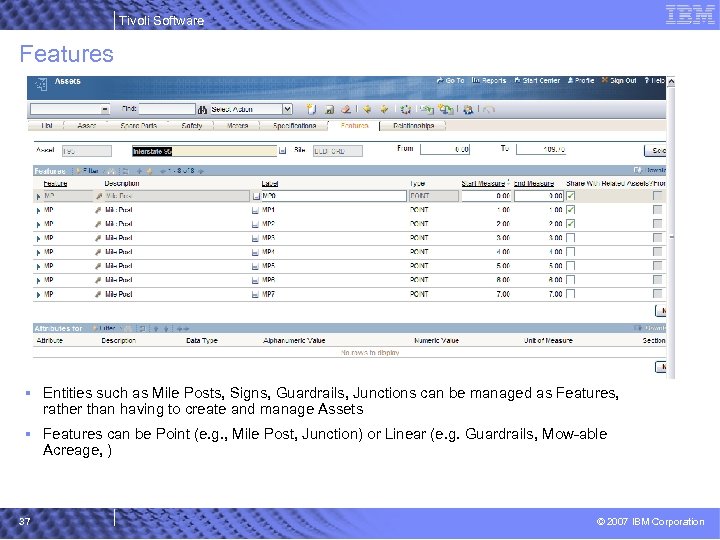Viewport: 720px width, 540px height.
Task: Expand the MP6 feature row
Action: coord(39,281)
